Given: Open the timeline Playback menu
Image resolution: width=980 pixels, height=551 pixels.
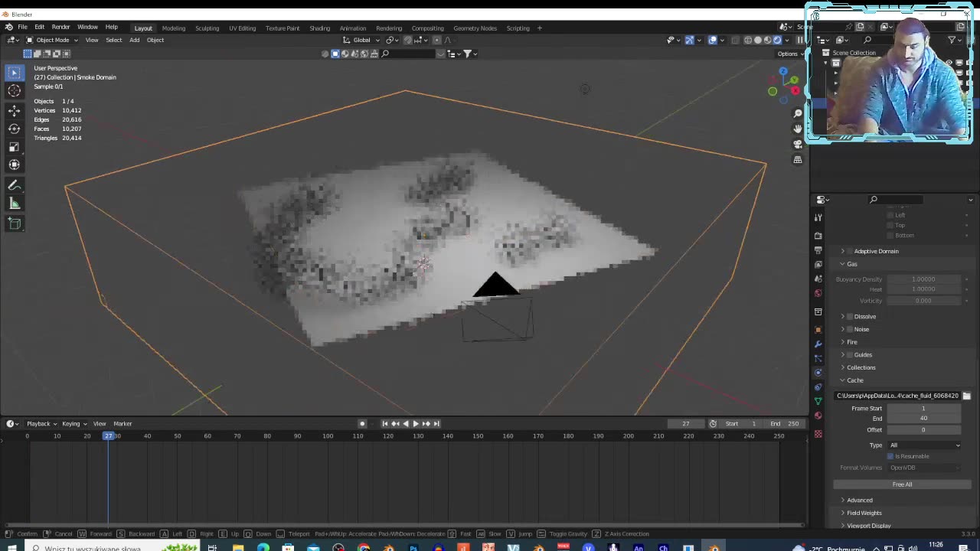Looking at the screenshot, I should tap(41, 423).
